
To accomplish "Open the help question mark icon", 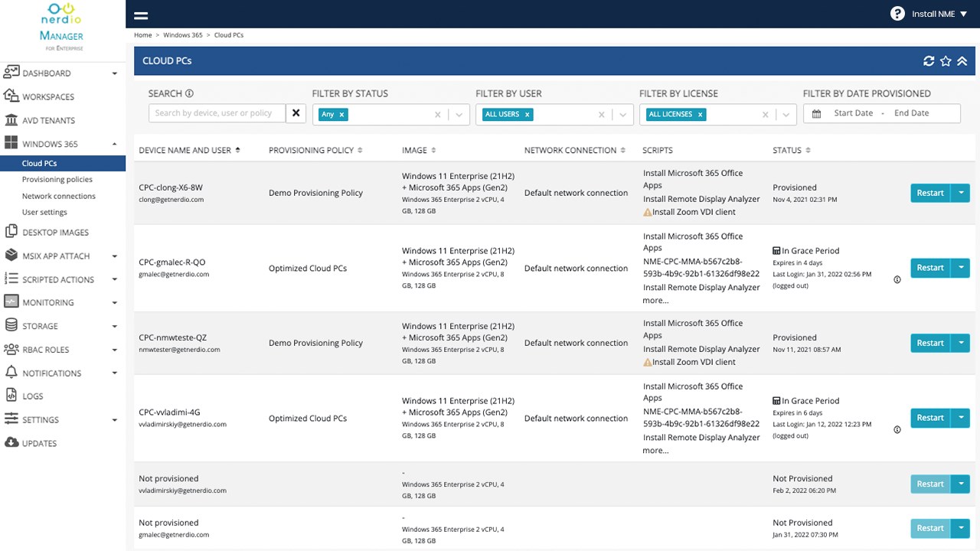I will coord(897,14).
